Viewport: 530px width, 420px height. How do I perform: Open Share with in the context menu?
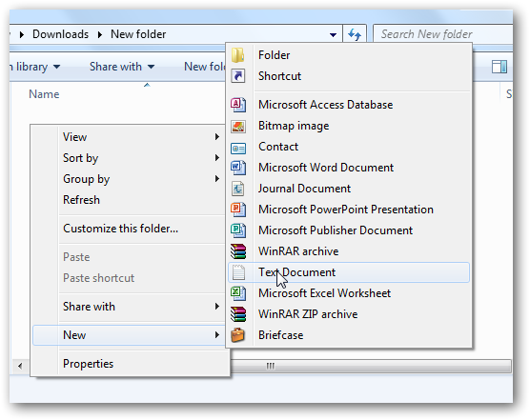tap(129, 307)
